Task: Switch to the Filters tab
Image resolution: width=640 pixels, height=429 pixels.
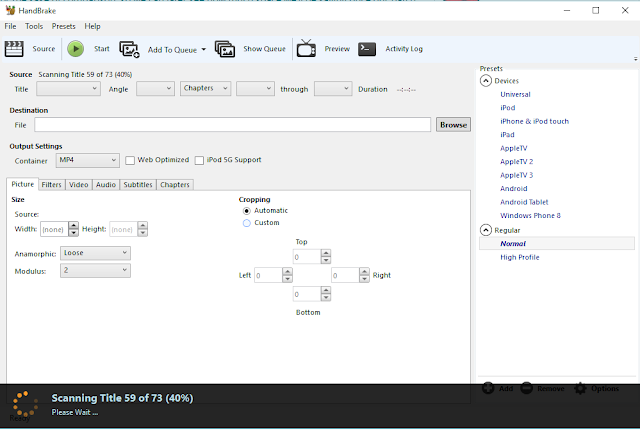Action: point(51,185)
